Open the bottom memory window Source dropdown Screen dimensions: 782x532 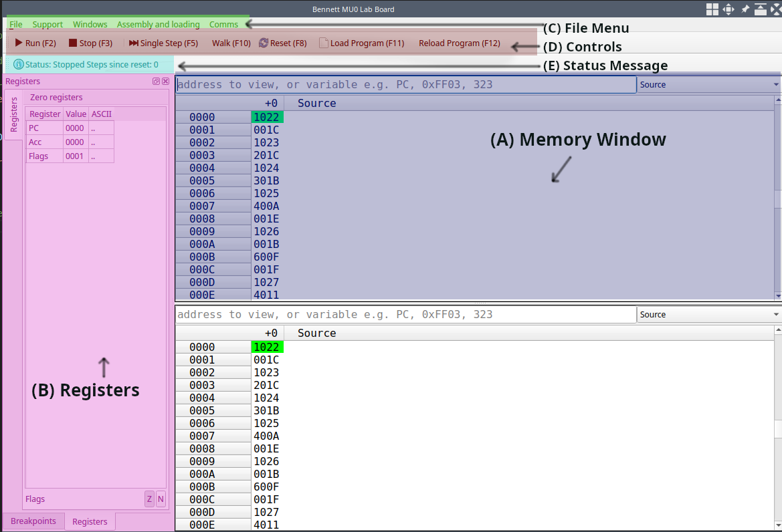(x=708, y=315)
